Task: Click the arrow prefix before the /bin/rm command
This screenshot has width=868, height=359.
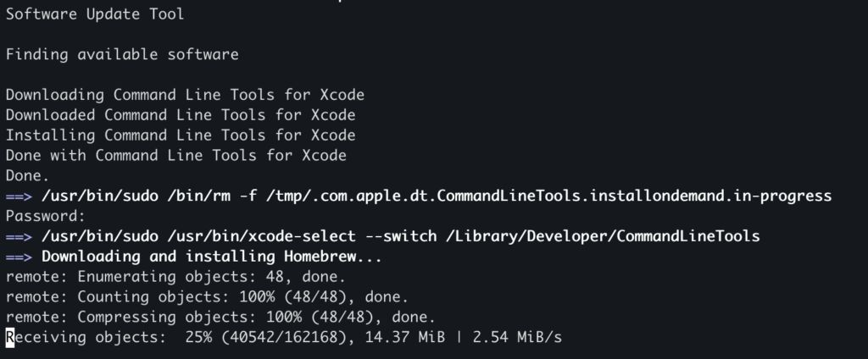Action: coord(19,196)
